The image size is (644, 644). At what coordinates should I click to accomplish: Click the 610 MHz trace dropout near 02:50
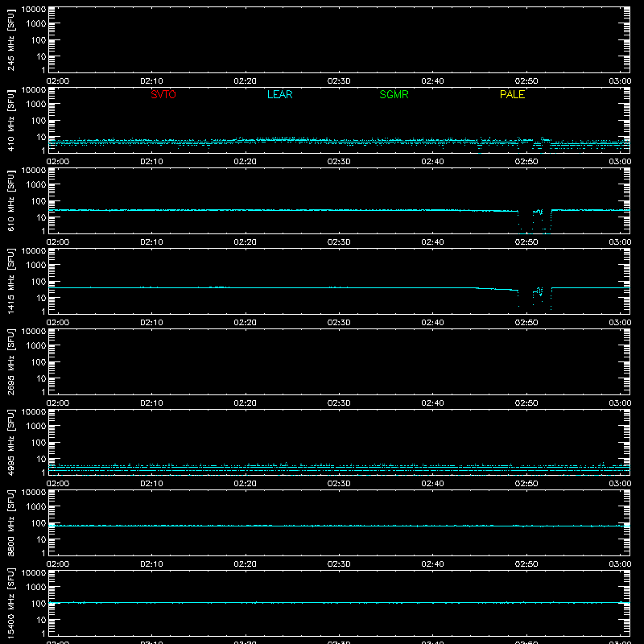pyautogui.click(x=535, y=222)
